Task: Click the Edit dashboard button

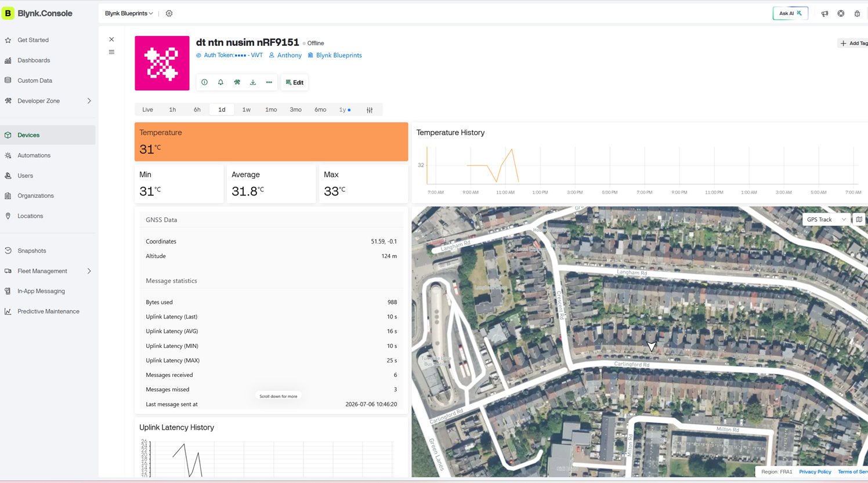Action: click(x=295, y=82)
